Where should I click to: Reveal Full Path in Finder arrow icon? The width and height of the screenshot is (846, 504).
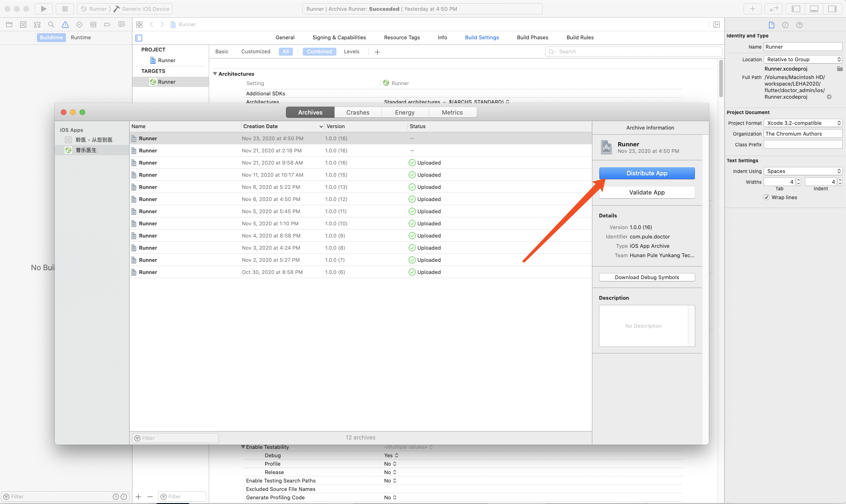[x=829, y=97]
